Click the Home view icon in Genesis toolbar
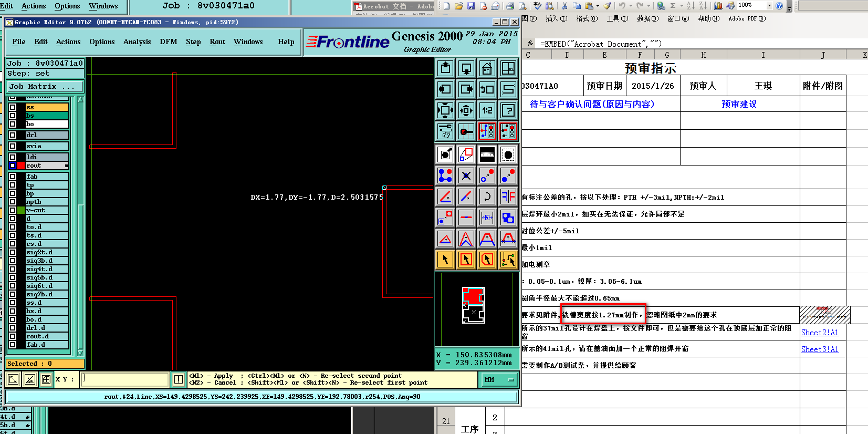The image size is (868, 434). 487,68
